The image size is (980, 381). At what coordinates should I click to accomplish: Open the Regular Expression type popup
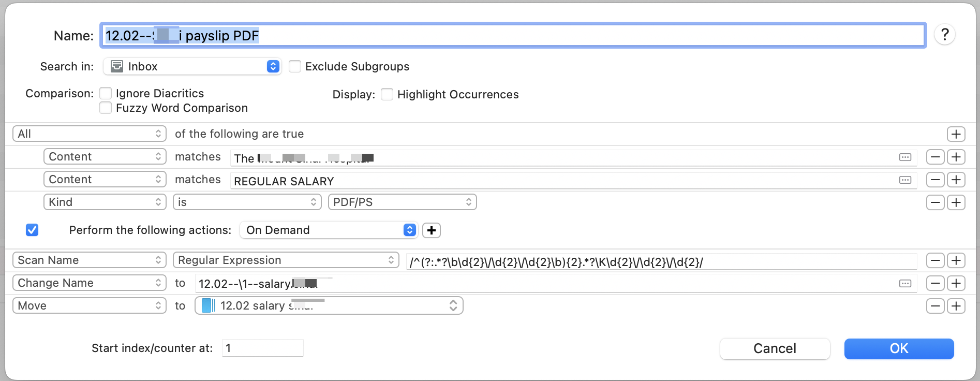(286, 260)
